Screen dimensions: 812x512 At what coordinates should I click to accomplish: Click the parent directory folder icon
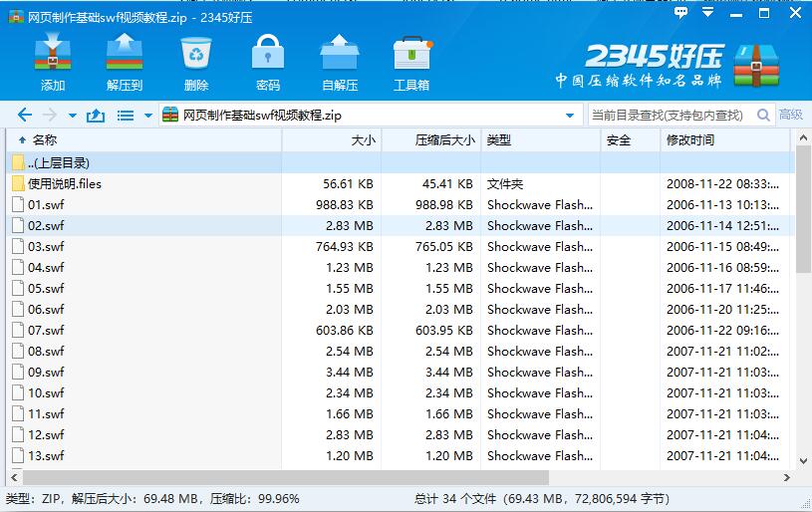tap(18, 163)
